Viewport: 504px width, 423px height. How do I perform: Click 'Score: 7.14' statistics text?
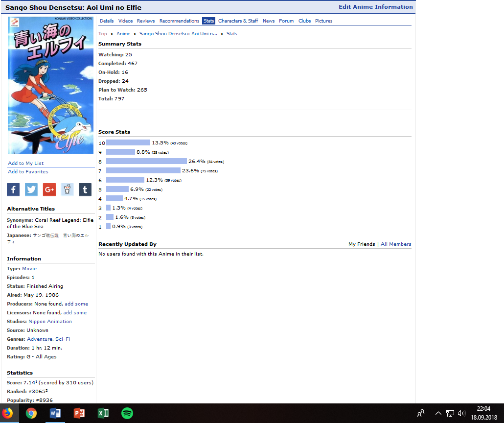[50, 383]
